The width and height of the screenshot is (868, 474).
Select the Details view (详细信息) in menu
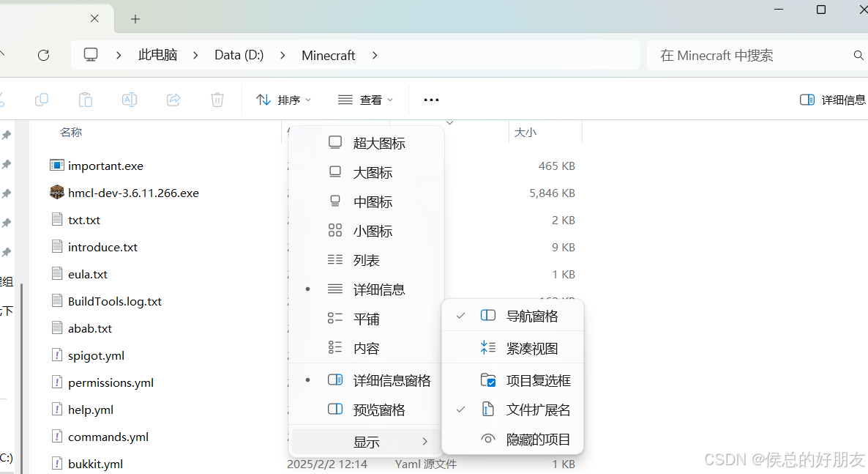[366, 289]
